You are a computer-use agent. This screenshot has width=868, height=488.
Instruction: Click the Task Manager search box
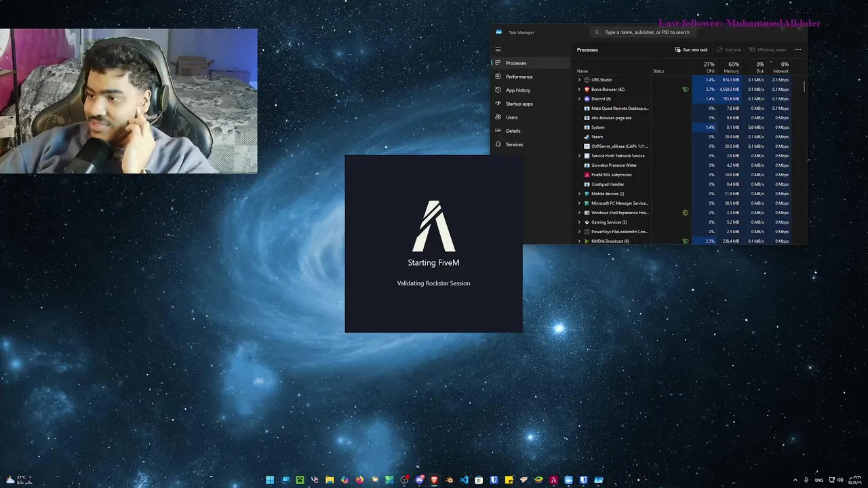644,32
